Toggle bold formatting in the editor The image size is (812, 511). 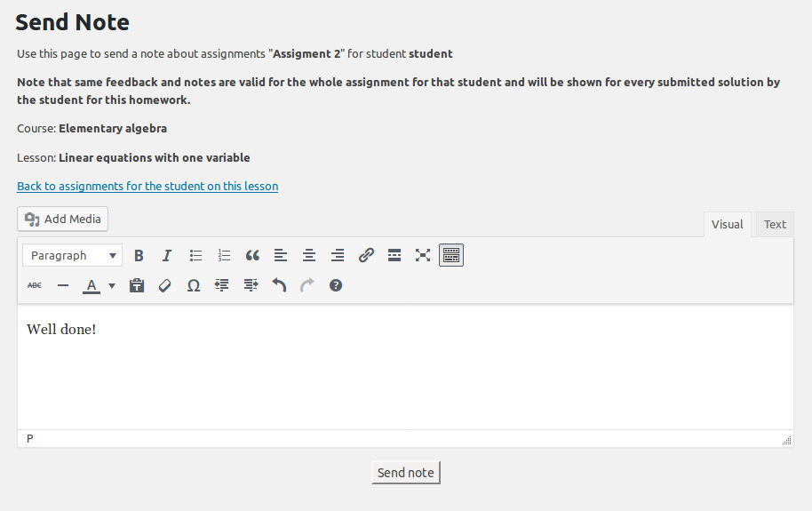coord(139,256)
